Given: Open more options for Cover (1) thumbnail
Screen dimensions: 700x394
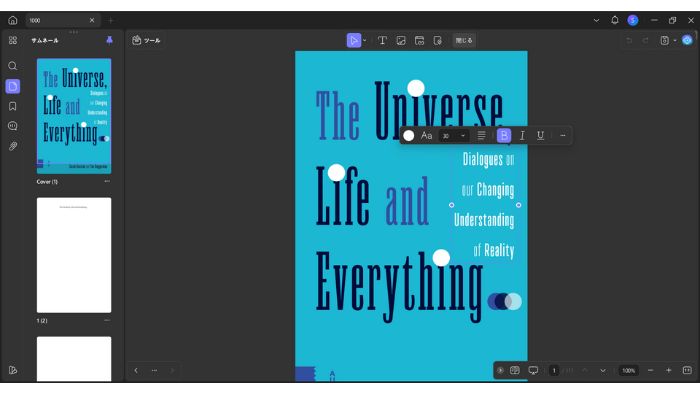Looking at the screenshot, I should [107, 181].
